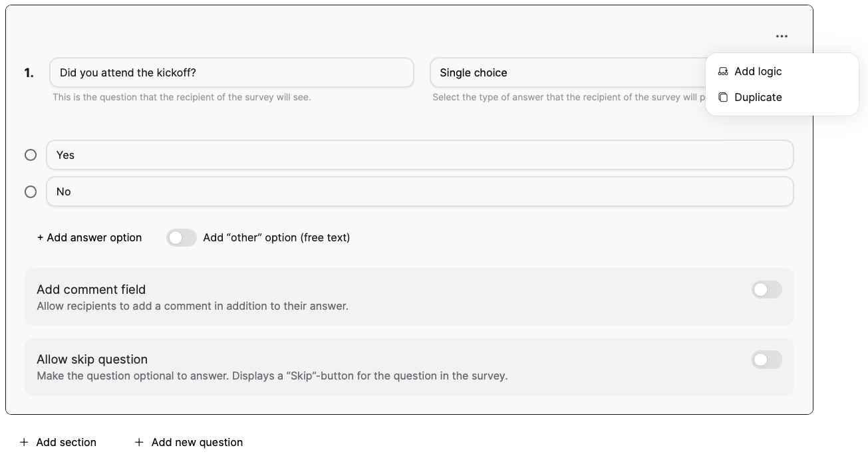The image size is (868, 460).
Task: Click the Add section text button
Action: [x=66, y=443]
